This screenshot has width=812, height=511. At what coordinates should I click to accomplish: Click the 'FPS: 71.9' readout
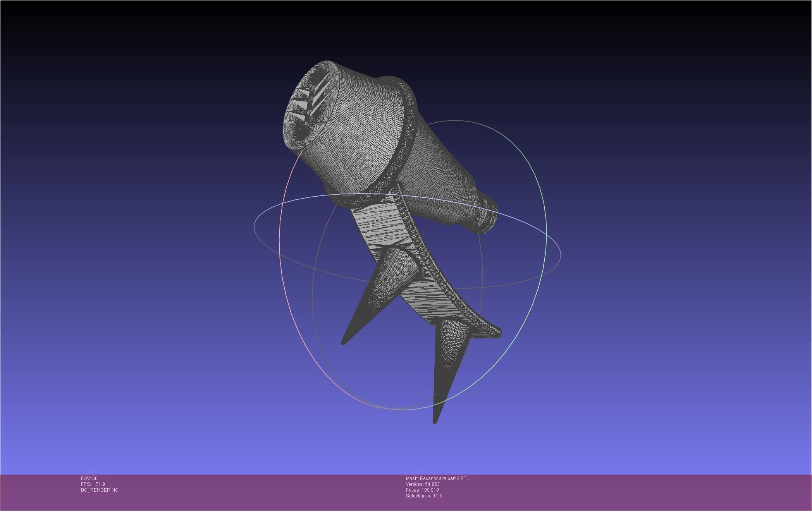tap(93, 484)
